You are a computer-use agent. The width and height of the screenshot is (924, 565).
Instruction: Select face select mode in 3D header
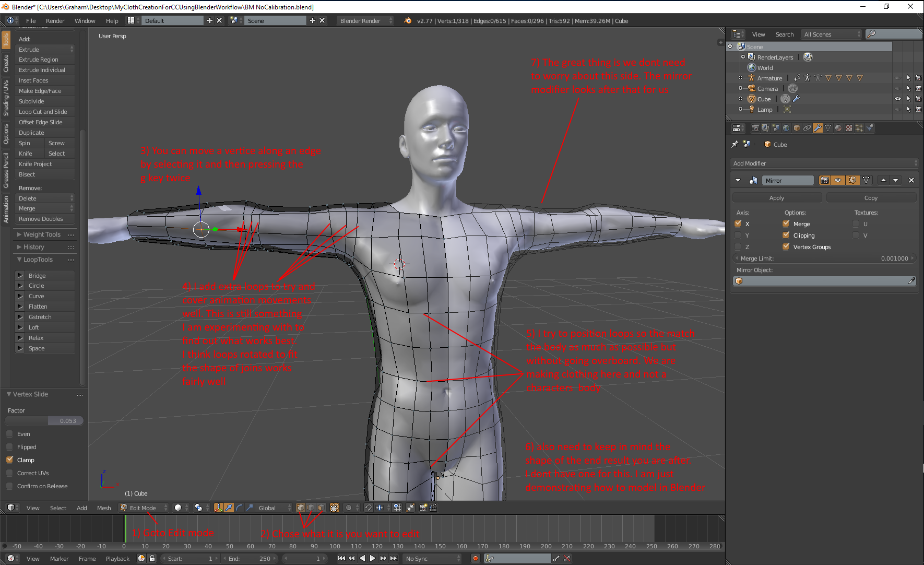coord(321,508)
